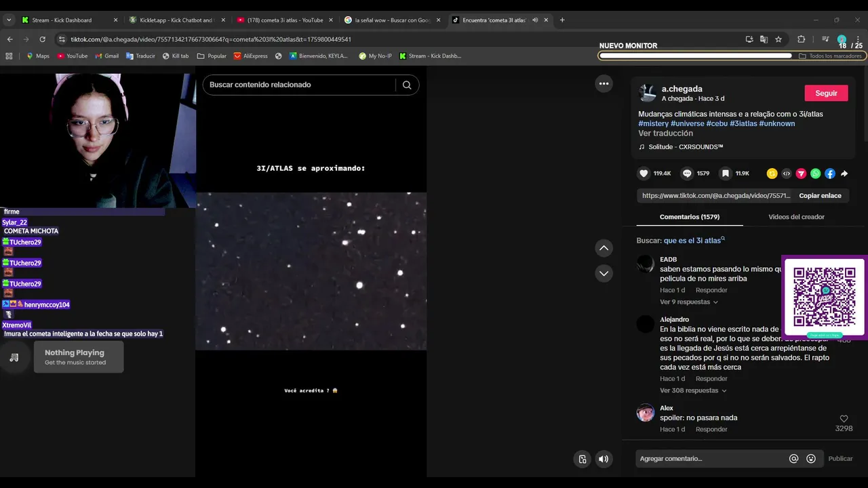
Task: Open more share options arrow
Action: point(844,174)
